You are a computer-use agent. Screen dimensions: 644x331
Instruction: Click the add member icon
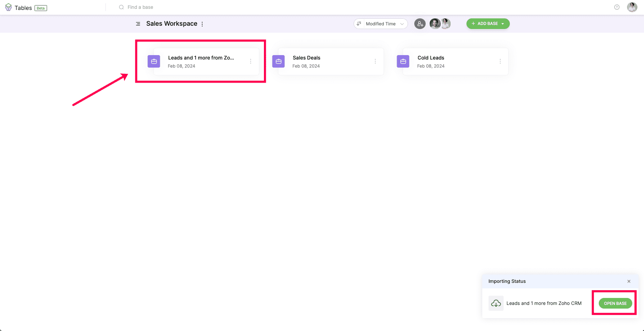(420, 24)
